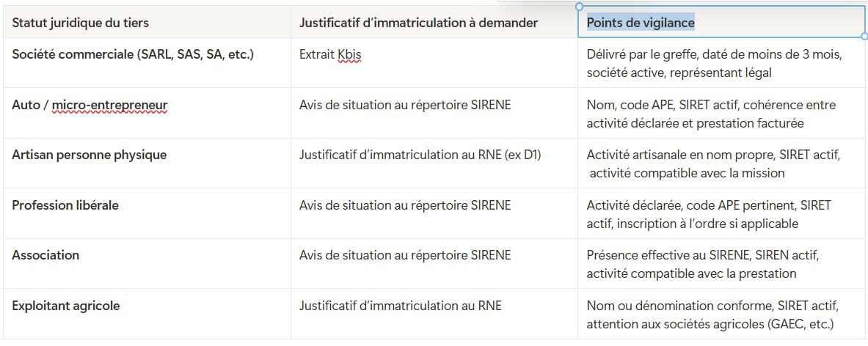Click the 'Extrait Kbis' cell
This screenshot has height=346, width=868.
pos(330,54)
